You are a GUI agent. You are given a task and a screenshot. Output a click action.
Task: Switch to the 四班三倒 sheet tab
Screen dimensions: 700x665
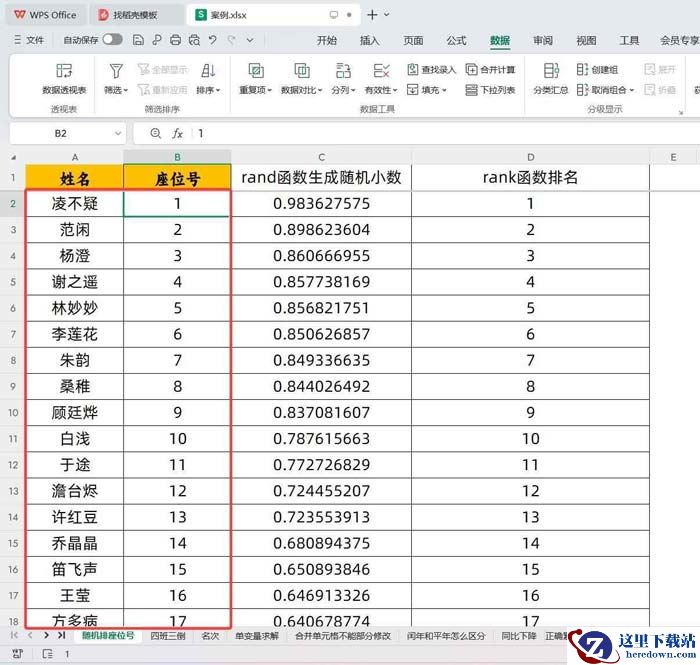pos(167,635)
